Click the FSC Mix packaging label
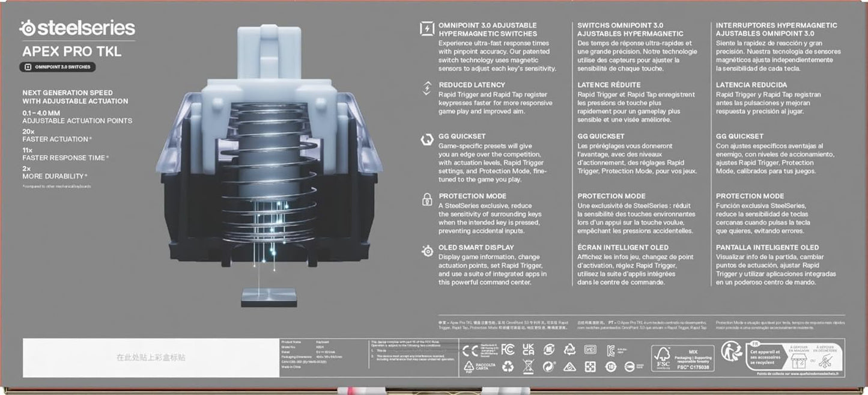This screenshot has width=868, height=395. click(x=682, y=357)
